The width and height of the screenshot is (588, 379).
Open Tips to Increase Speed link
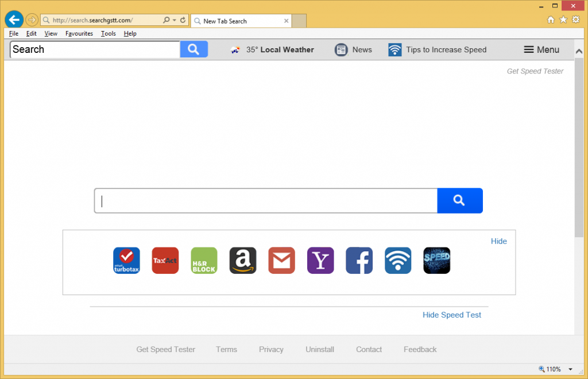click(x=446, y=50)
